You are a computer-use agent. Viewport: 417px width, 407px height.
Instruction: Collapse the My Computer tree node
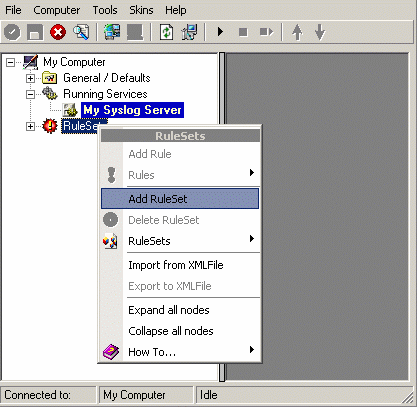click(x=11, y=62)
